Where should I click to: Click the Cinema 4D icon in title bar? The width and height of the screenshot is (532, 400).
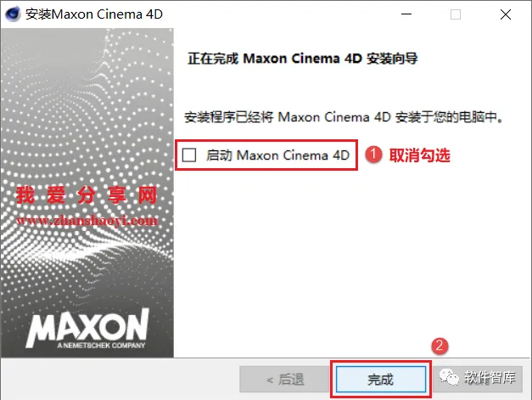(13, 14)
